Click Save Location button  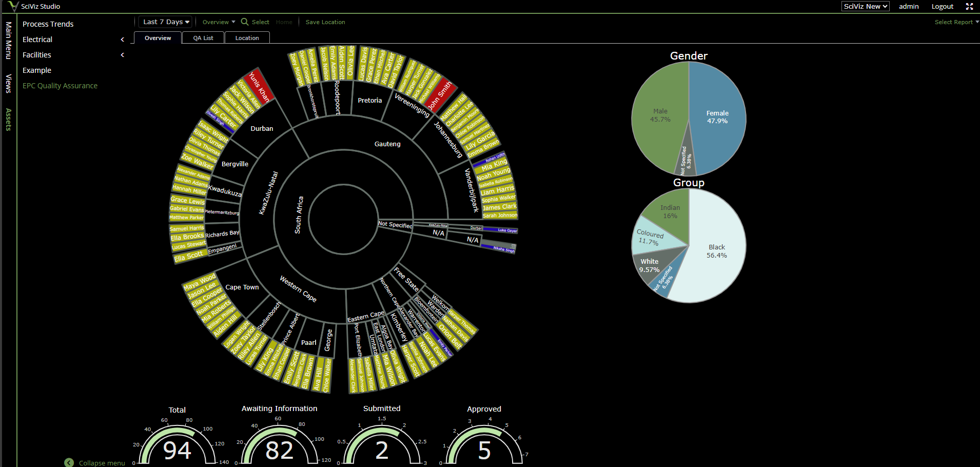(x=325, y=22)
